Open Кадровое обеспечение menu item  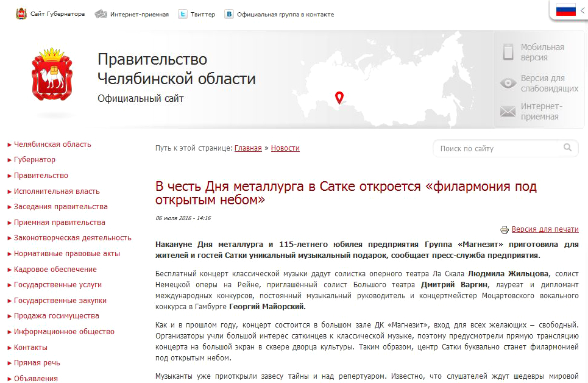(55, 269)
